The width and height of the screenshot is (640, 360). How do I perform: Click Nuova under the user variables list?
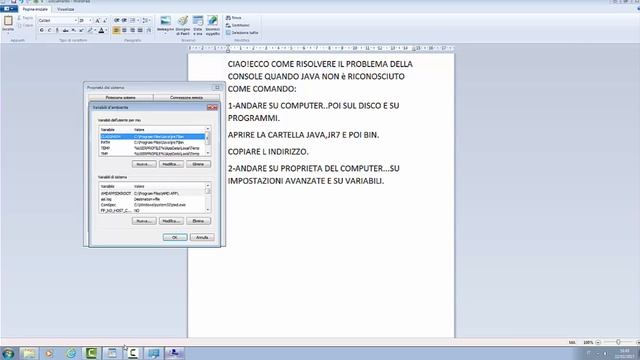(144, 164)
